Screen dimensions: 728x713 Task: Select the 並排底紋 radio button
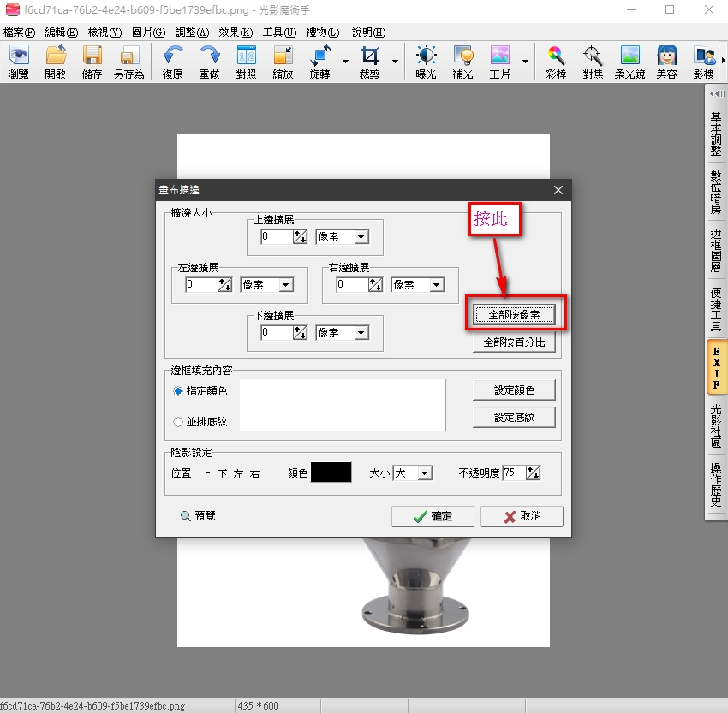tap(178, 421)
